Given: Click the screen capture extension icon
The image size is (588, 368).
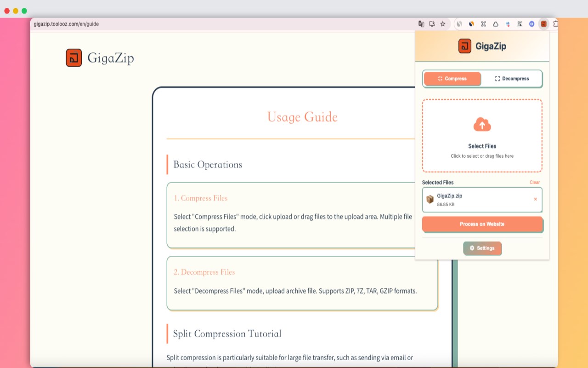Looking at the screenshot, I should [x=483, y=23].
